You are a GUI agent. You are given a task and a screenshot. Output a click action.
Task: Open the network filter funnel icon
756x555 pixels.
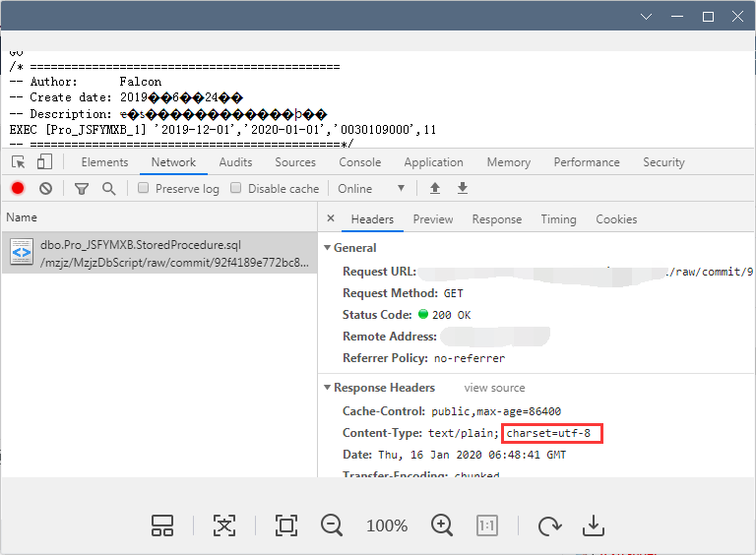click(x=82, y=189)
